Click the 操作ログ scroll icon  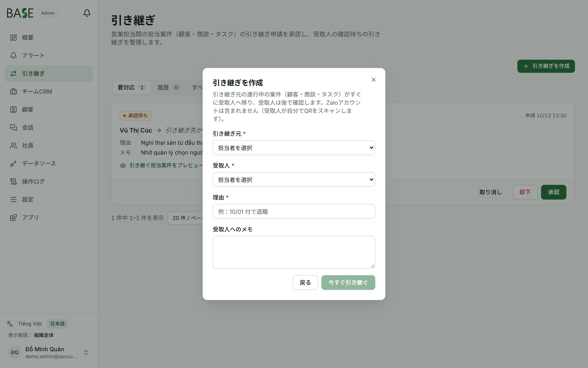coord(13,182)
